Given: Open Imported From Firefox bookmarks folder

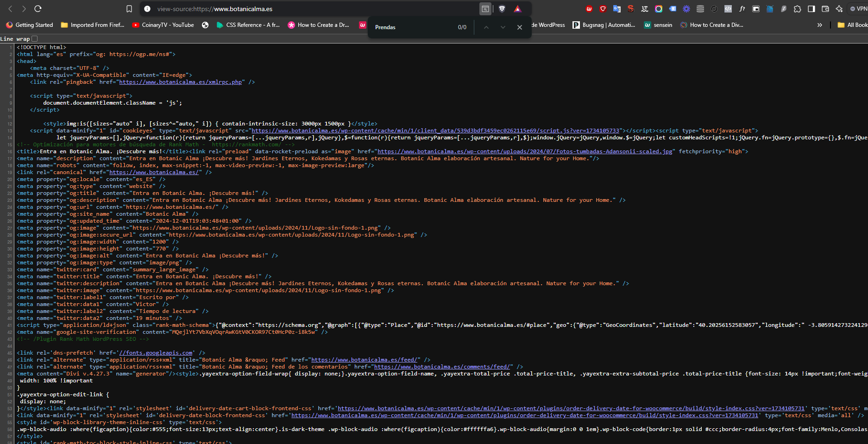Looking at the screenshot, I should pyautogui.click(x=93, y=25).
